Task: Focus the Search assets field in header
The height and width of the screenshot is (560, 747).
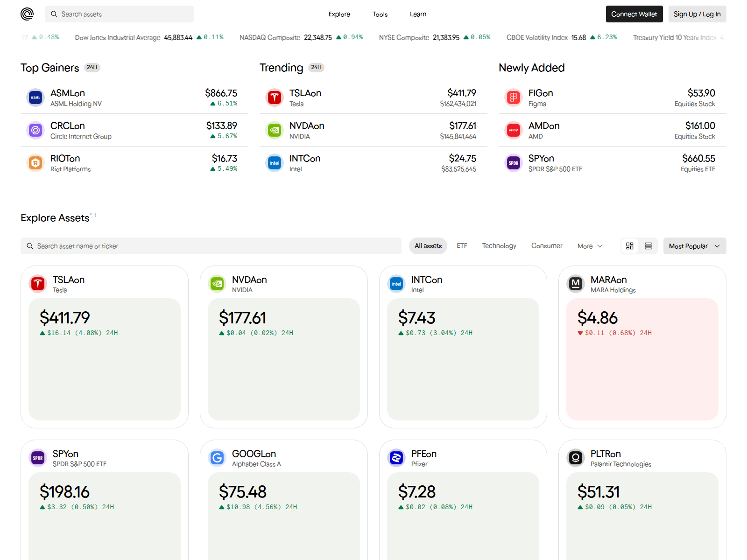Action: coord(120,14)
